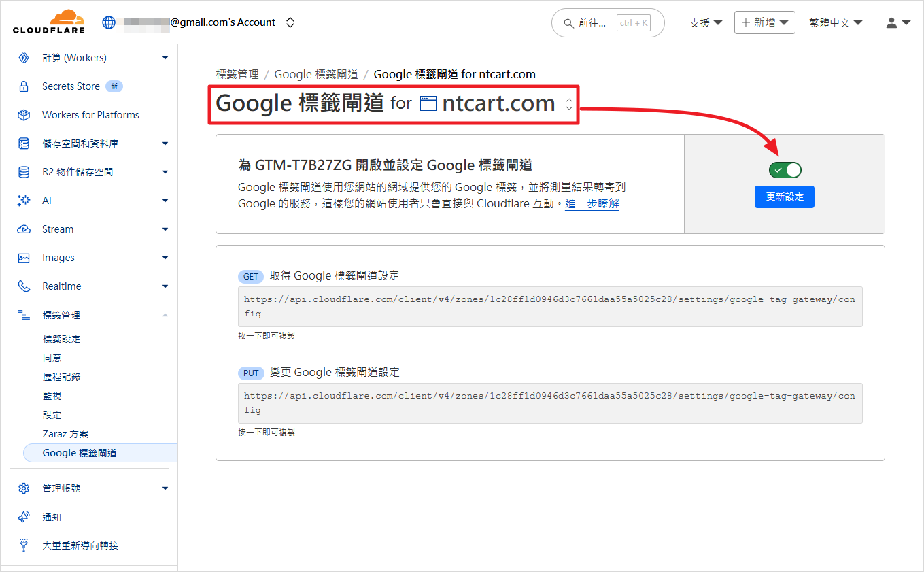
Task: Open 大量重新導向轉接
Action: click(80, 545)
